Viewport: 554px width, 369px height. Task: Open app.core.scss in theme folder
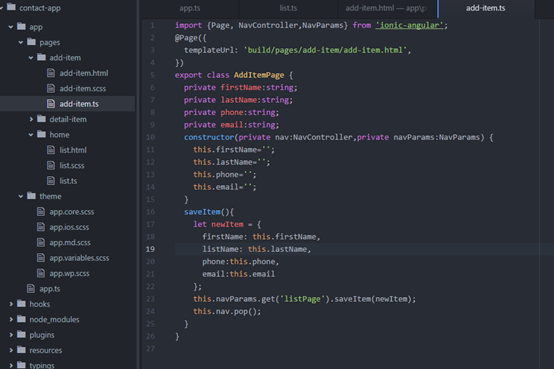(72, 212)
